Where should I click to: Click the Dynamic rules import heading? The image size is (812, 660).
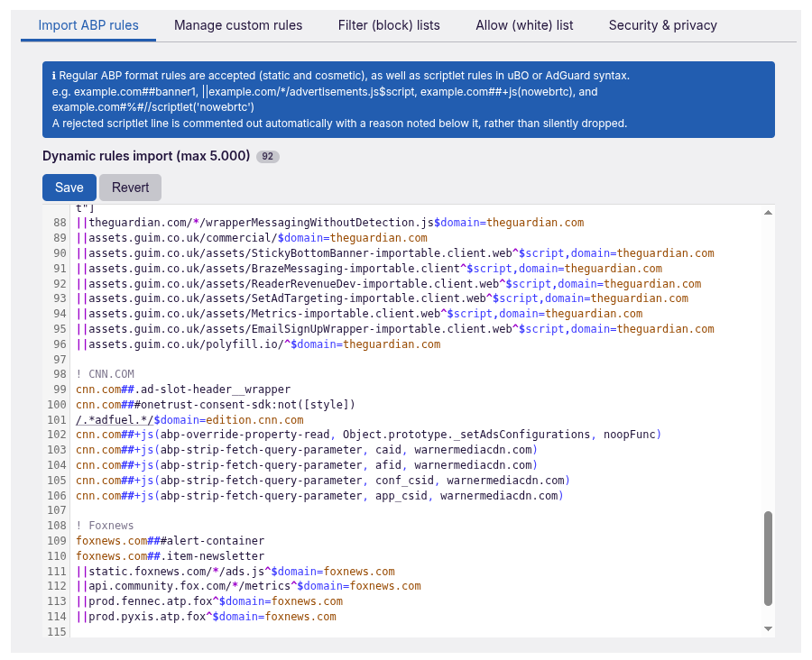[x=146, y=156]
